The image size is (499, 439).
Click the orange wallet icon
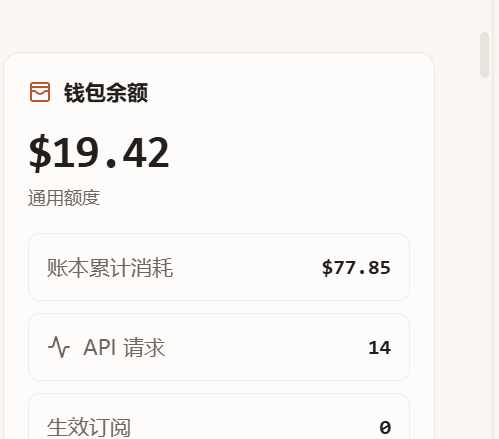pos(40,92)
